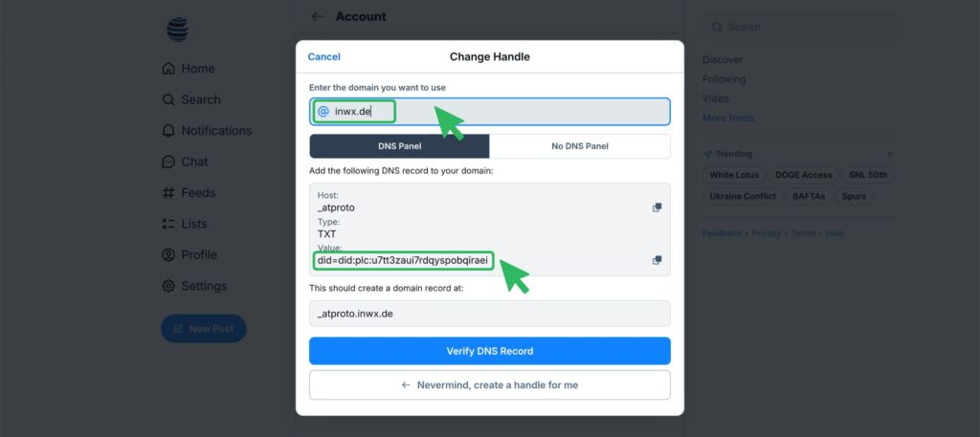Select the White Lotus trending topic
Viewport: 980px width, 437px height.
[735, 175]
